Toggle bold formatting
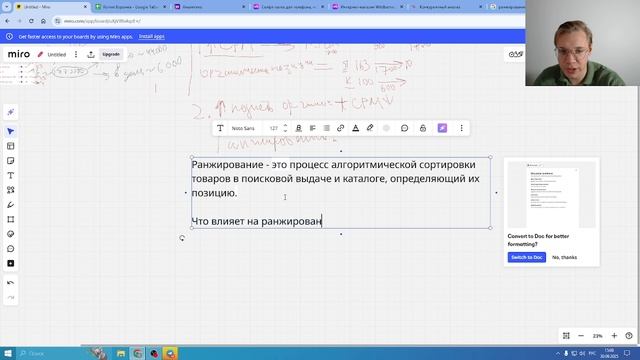640x360 pixels. (299, 128)
